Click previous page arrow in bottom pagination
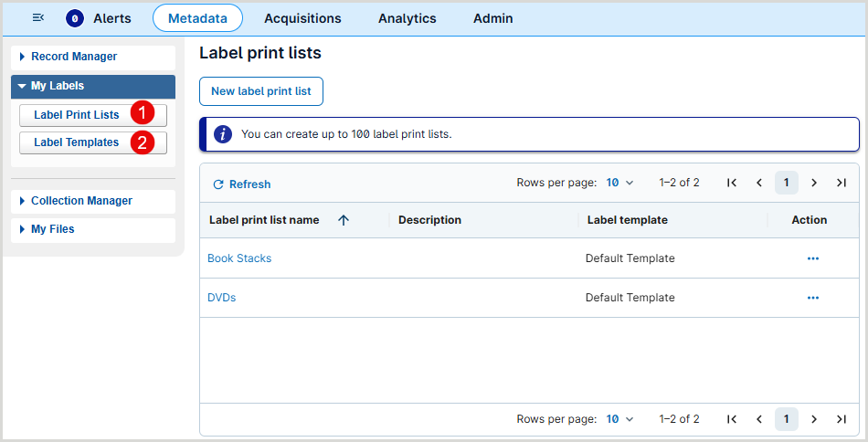The width and height of the screenshot is (868, 442). pyautogui.click(x=758, y=419)
